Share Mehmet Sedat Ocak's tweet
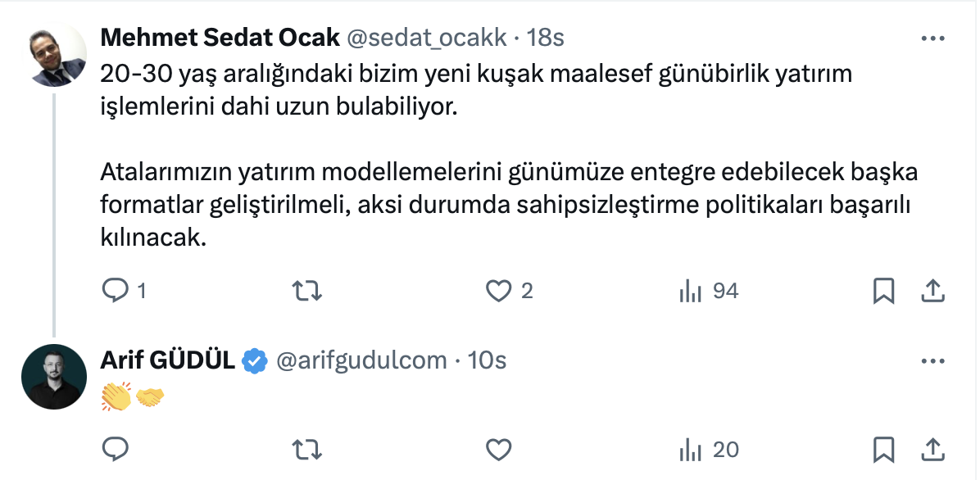Screen dimensions: 980x480 pos(932,291)
